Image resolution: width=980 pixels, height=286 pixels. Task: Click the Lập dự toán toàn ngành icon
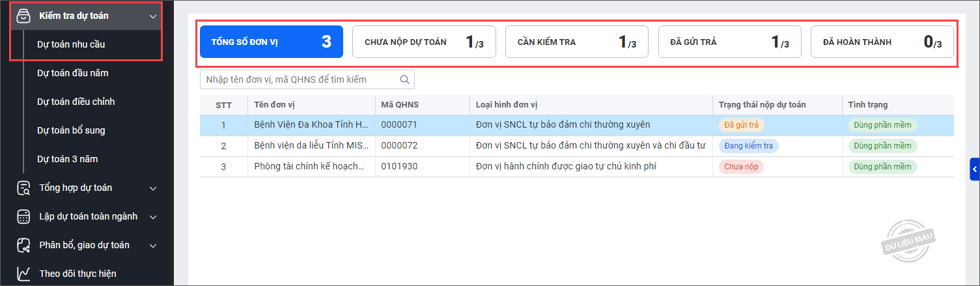[23, 216]
